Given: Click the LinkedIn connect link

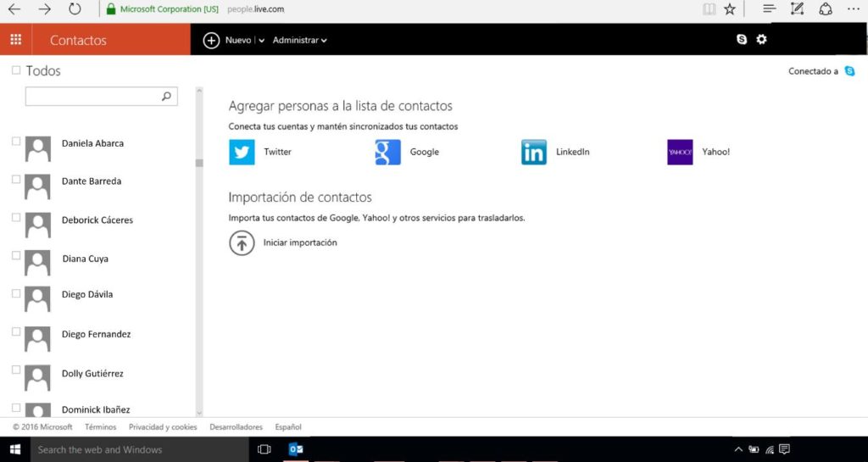Looking at the screenshot, I should (x=572, y=152).
